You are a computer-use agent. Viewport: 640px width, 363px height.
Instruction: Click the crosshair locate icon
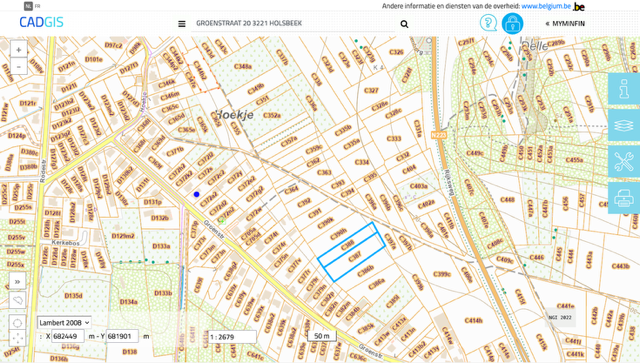tap(18, 323)
